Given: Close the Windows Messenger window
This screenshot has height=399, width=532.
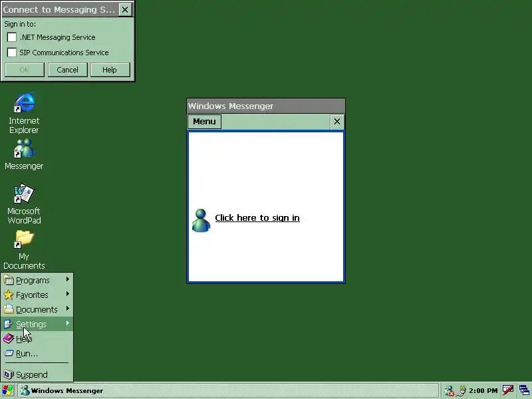Looking at the screenshot, I should (337, 122).
